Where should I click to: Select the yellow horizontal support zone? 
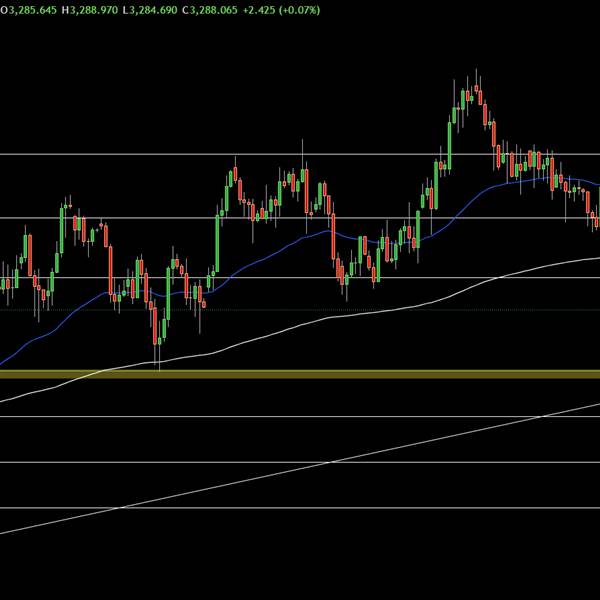(300, 374)
